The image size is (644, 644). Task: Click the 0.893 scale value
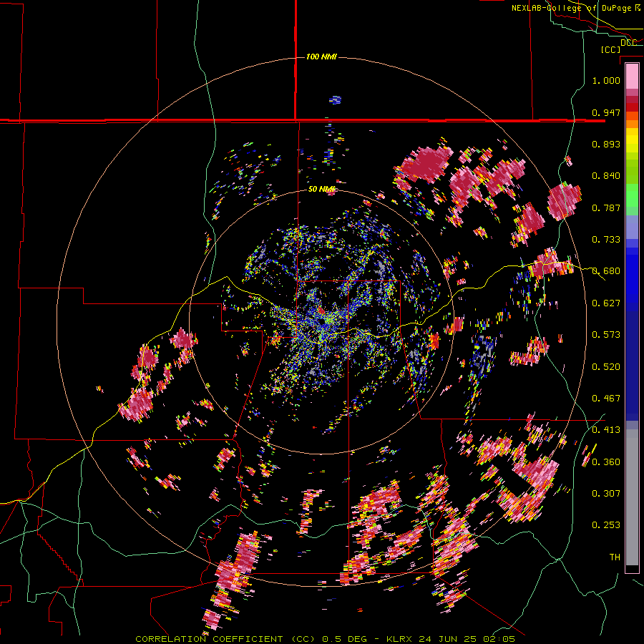point(606,144)
